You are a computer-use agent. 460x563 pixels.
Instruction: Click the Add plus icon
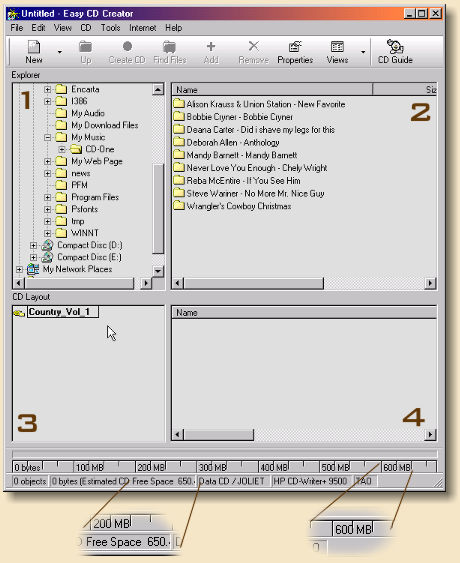pyautogui.click(x=211, y=52)
